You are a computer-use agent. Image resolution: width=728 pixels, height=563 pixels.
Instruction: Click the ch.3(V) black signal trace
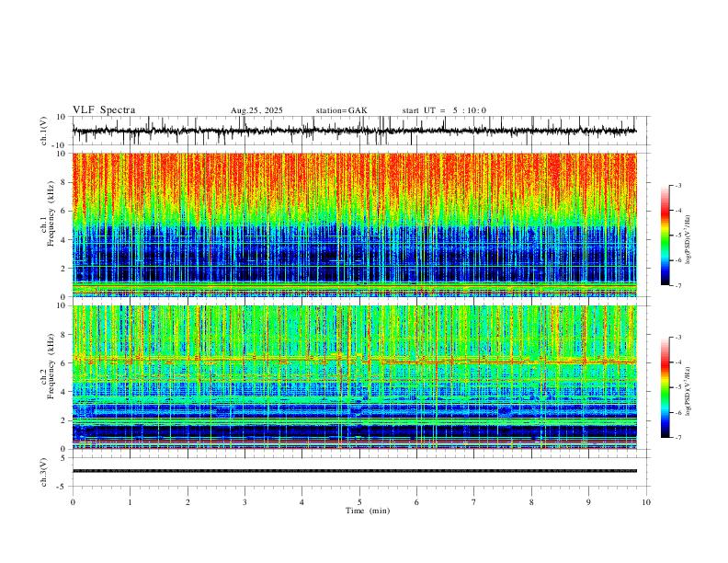pos(354,471)
